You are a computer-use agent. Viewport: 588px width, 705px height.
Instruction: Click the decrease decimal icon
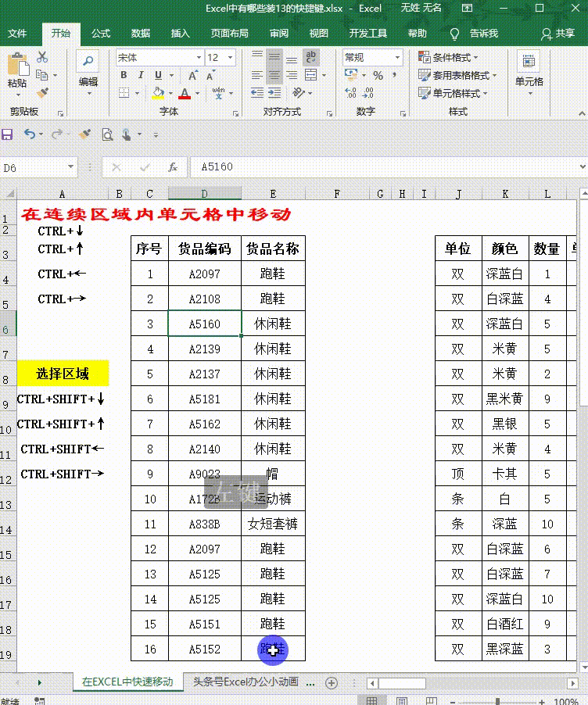(368, 93)
